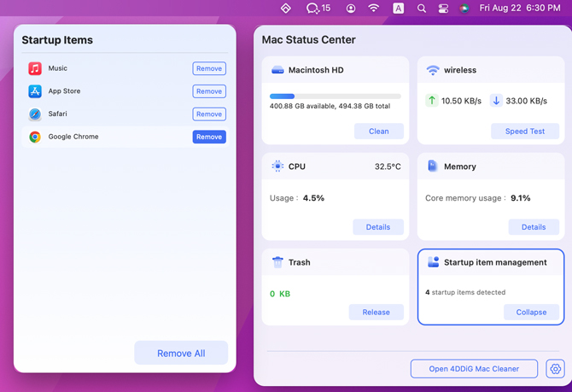Open the chat bubble icon showing 15

(x=318, y=8)
